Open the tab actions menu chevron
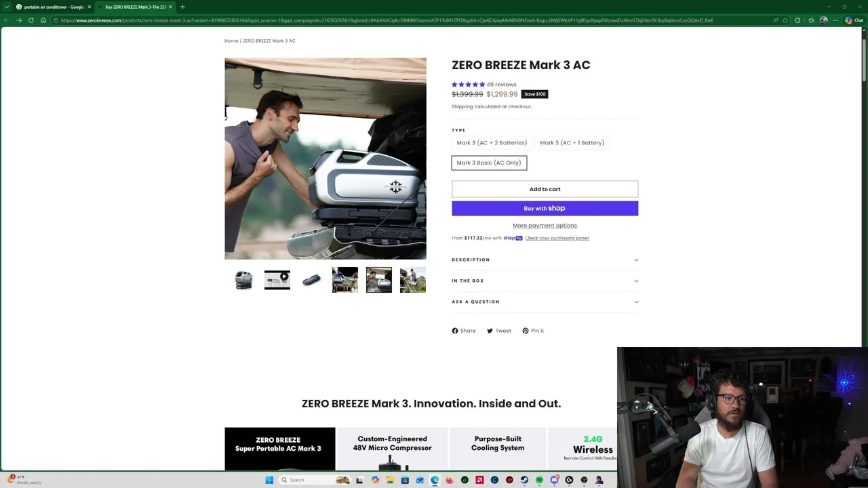The width and height of the screenshot is (868, 488). pos(7,7)
